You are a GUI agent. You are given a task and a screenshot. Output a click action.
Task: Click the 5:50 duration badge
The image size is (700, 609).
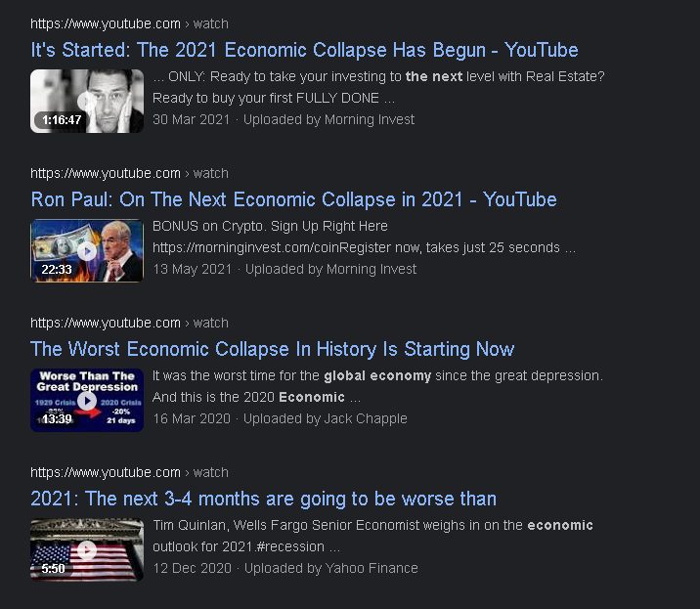[x=53, y=568]
